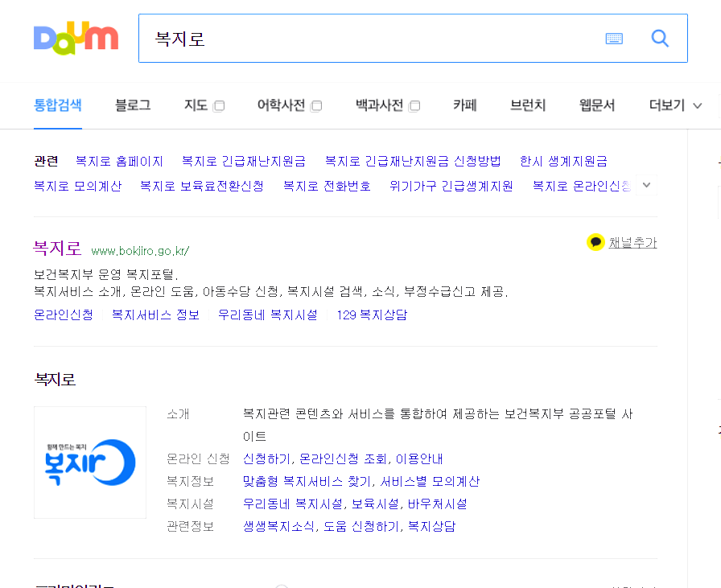Open 도움 신청하기 link

pos(361,526)
